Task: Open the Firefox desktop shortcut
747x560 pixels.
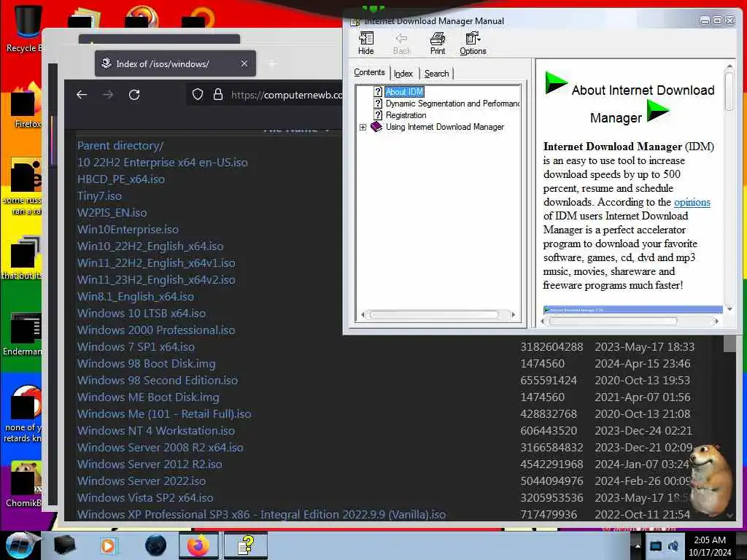Action: [26, 106]
